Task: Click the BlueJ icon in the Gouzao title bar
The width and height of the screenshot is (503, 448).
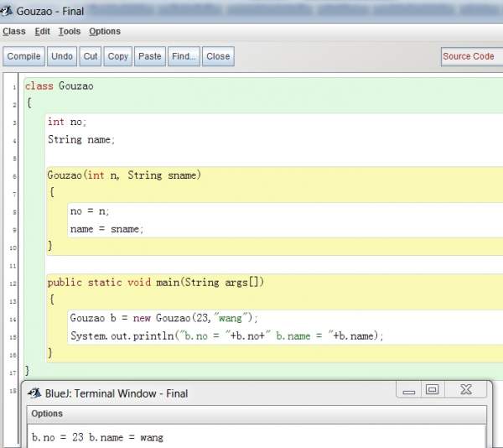Action: tap(8, 11)
